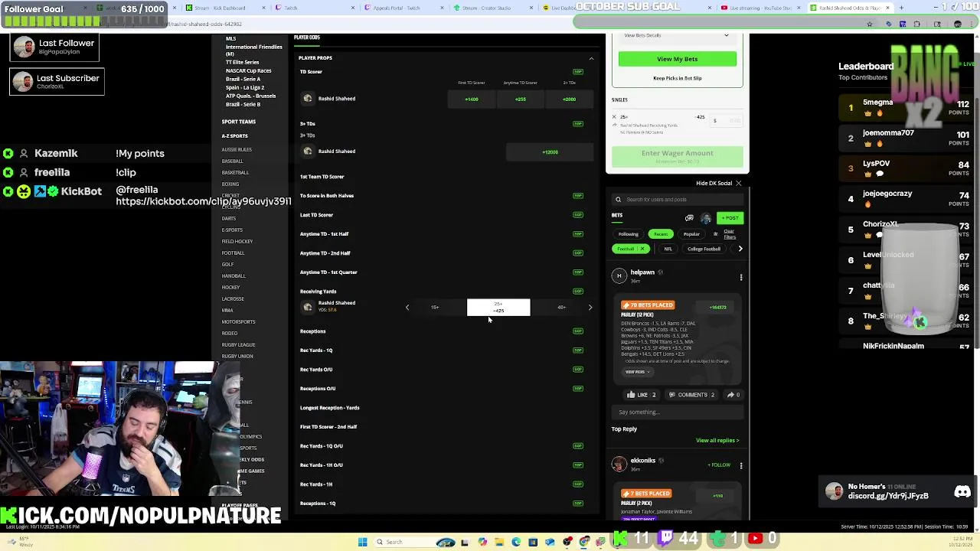Open MMA in A-Z Sports list
This screenshot has width=980, height=551.
point(227,311)
